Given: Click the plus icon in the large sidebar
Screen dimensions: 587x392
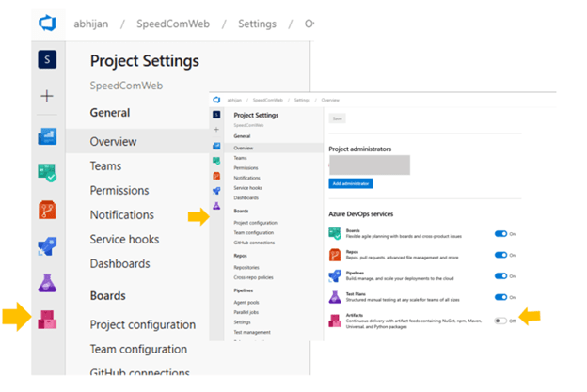Looking at the screenshot, I should (47, 97).
